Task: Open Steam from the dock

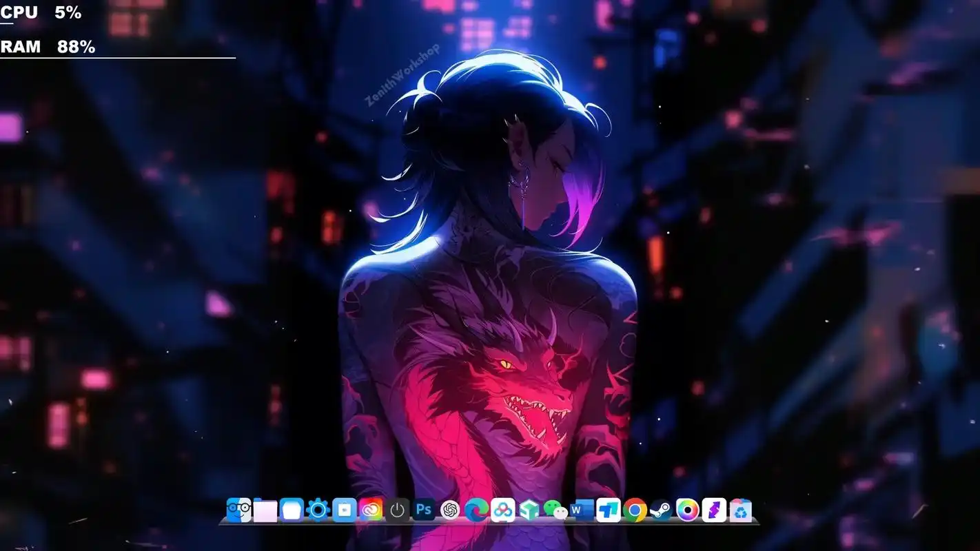Action: 661,510
